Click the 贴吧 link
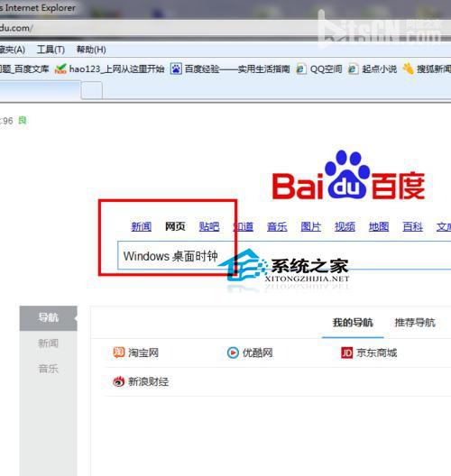Screen dimensions: 451x476 (209, 226)
